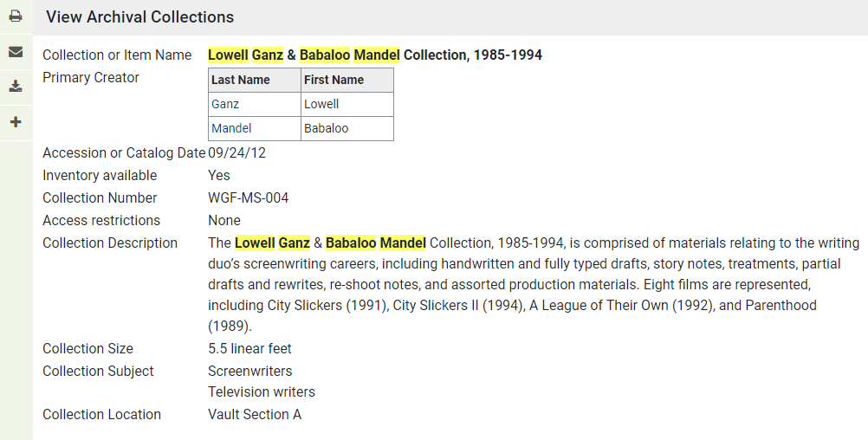Click the email envelope icon
Image resolution: width=868 pixels, height=440 pixels.
16,52
